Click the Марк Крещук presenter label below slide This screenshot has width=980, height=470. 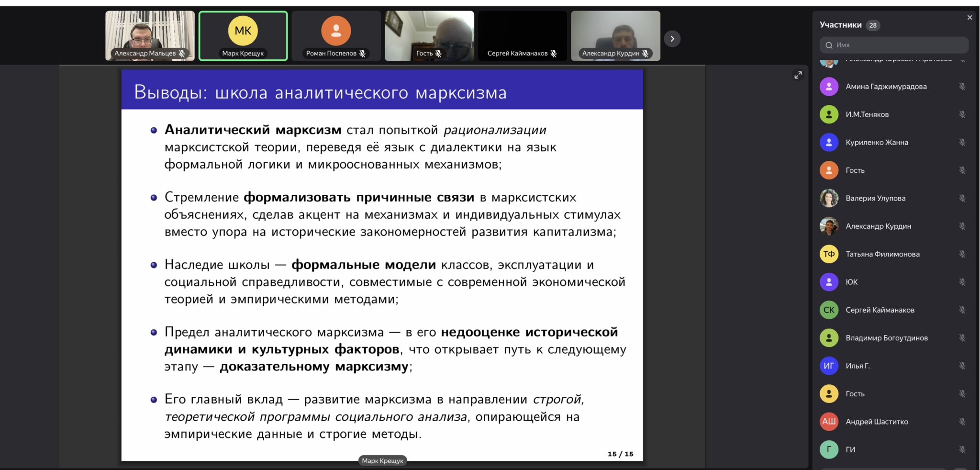coord(382,460)
